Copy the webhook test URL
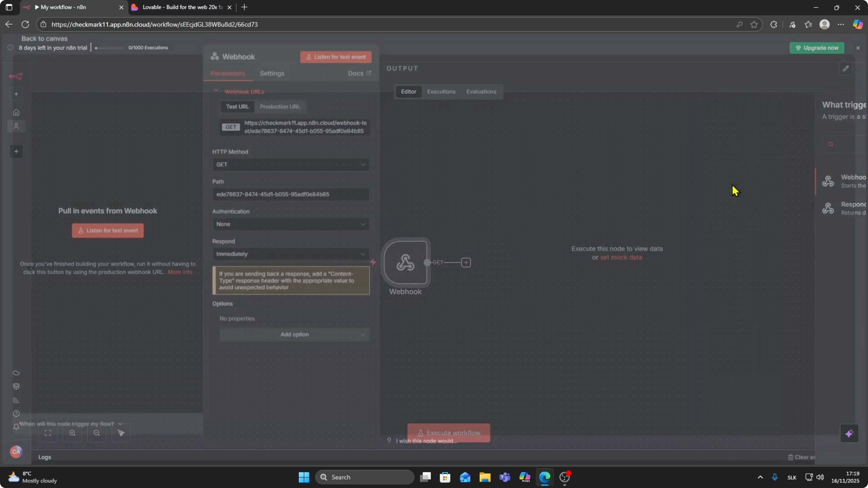The height and width of the screenshot is (488, 868). (295, 127)
